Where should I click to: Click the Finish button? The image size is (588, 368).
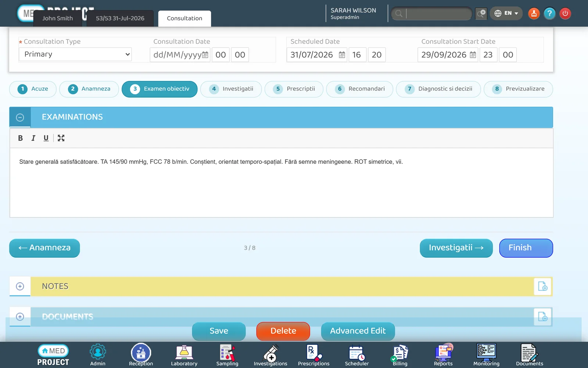coord(526,248)
